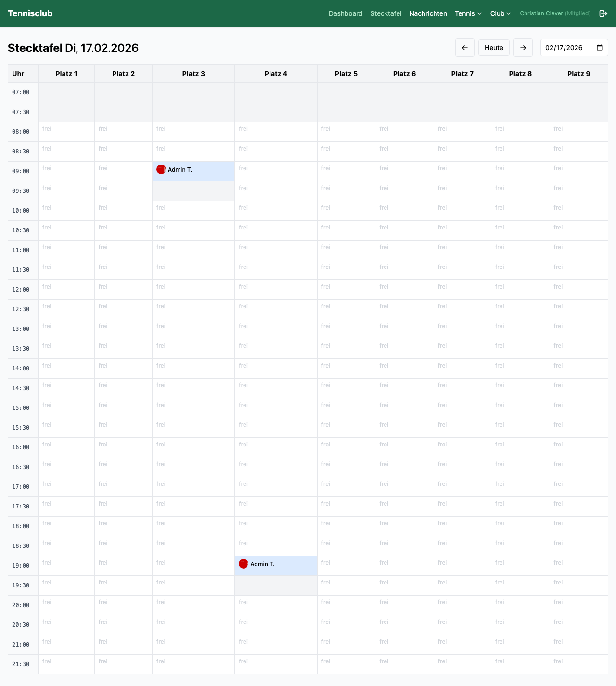Book free slot Platz 1 at 08:00
This screenshot has width=616, height=686.
tap(66, 132)
